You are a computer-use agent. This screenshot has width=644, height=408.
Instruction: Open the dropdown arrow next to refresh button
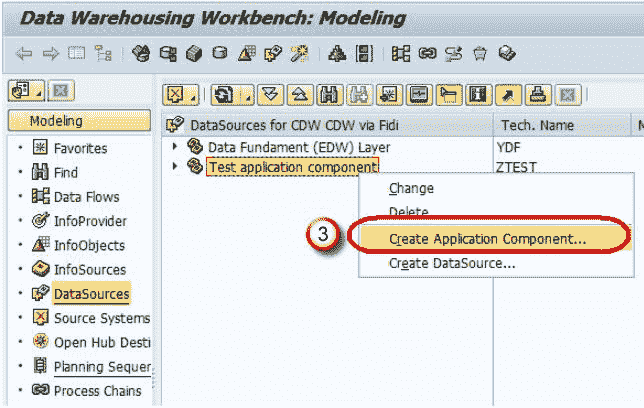(248, 98)
